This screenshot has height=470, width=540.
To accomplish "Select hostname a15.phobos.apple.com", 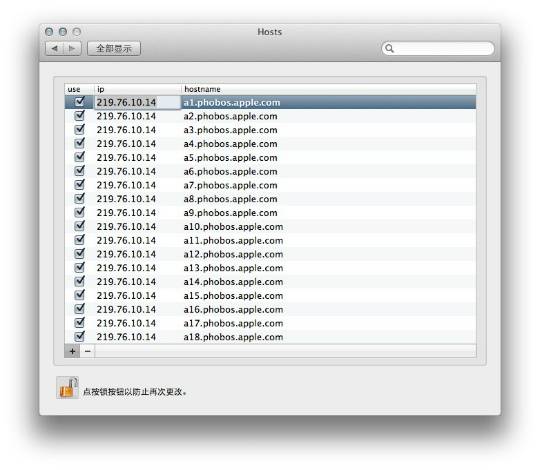I will coord(233,296).
